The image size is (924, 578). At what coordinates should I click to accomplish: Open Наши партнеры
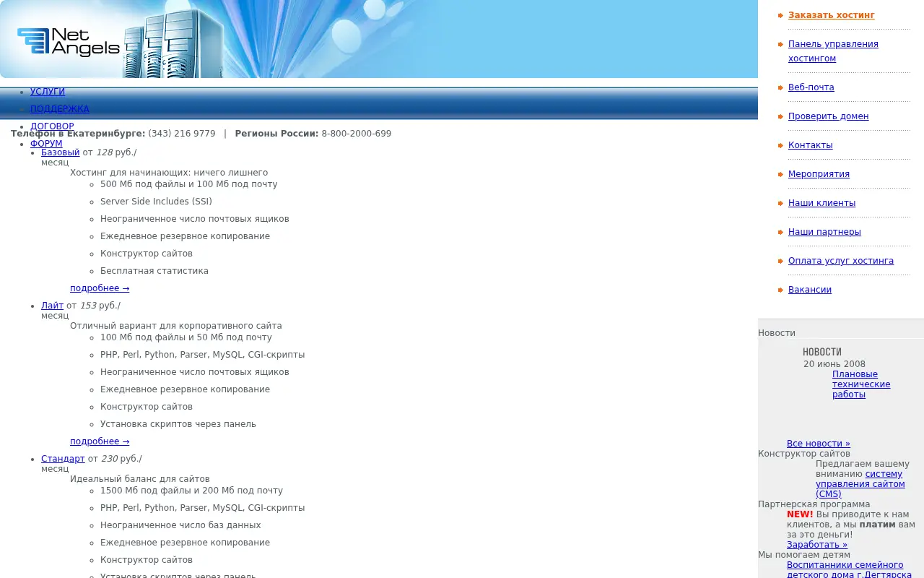click(824, 232)
